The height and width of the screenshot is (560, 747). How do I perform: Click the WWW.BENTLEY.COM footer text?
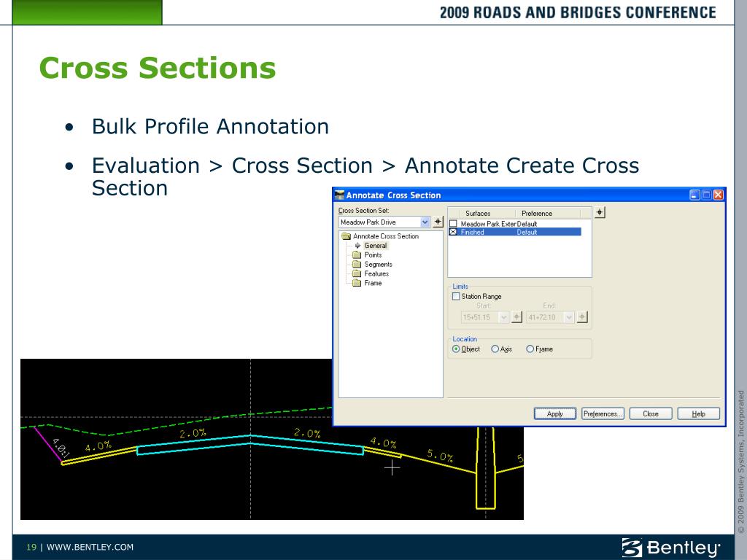(x=90, y=547)
